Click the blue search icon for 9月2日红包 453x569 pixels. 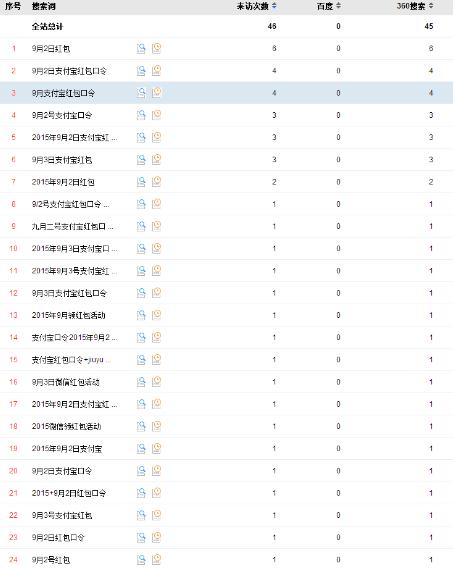(141, 48)
